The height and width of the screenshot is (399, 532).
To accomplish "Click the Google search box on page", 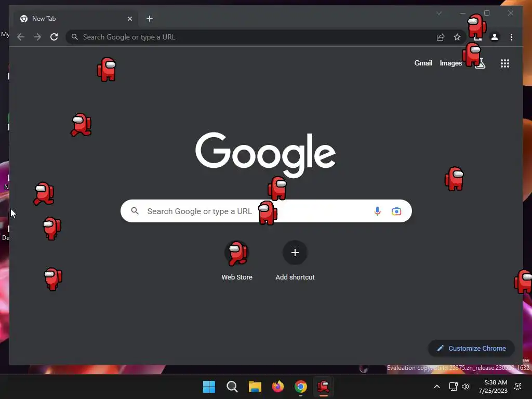I will [x=266, y=211].
